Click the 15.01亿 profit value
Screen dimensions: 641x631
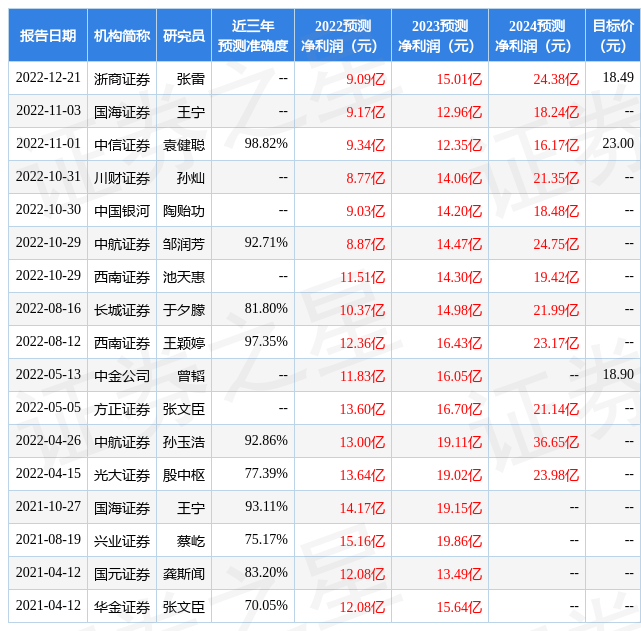pos(459,79)
